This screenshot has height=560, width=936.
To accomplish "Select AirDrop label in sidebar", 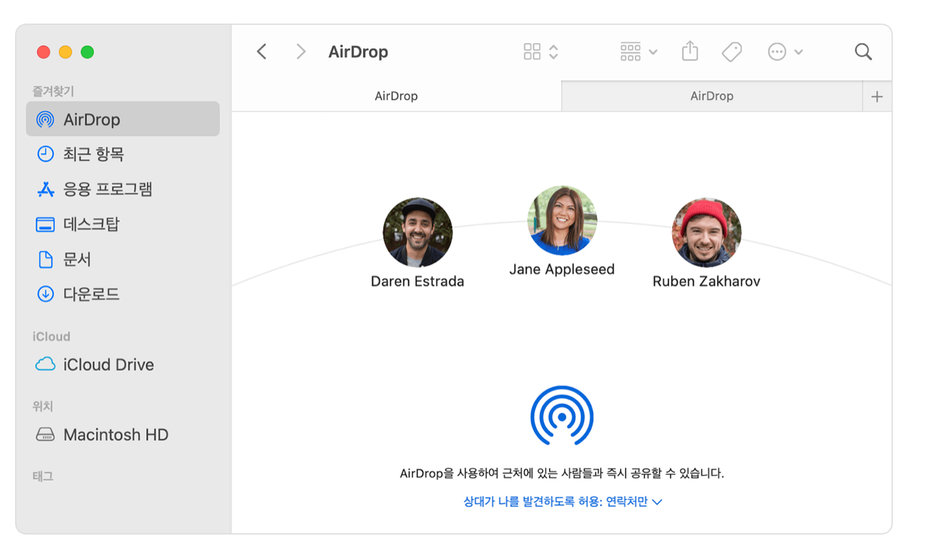I will coord(92,120).
